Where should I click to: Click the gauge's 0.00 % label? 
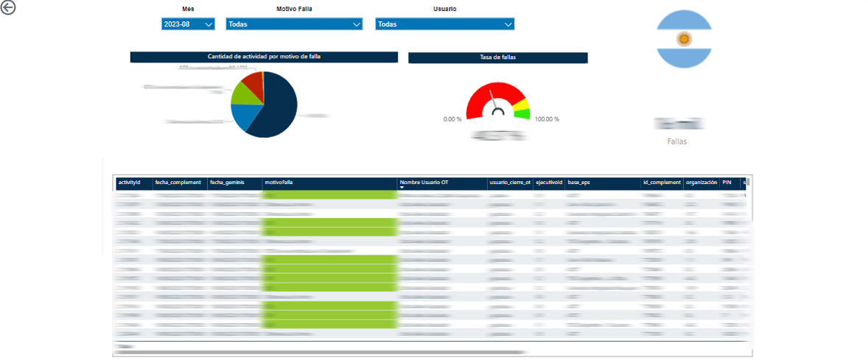[x=452, y=119]
